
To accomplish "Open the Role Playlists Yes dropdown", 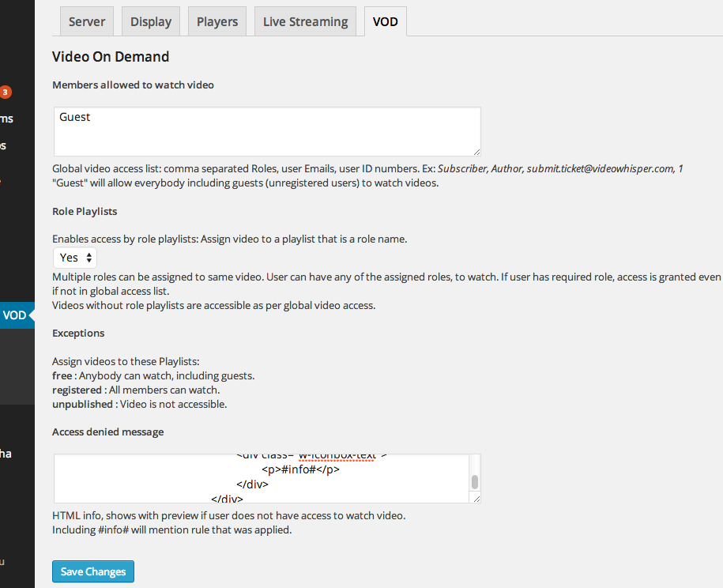I will pyautogui.click(x=73, y=257).
